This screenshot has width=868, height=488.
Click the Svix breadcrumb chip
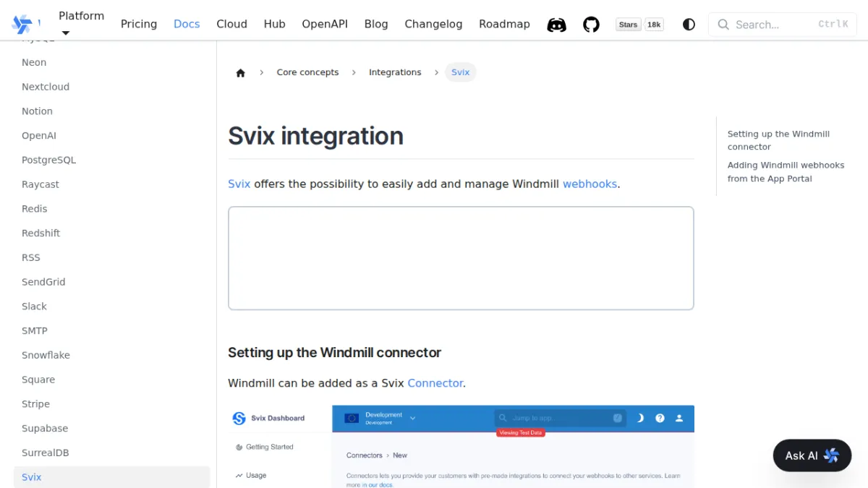click(x=461, y=72)
